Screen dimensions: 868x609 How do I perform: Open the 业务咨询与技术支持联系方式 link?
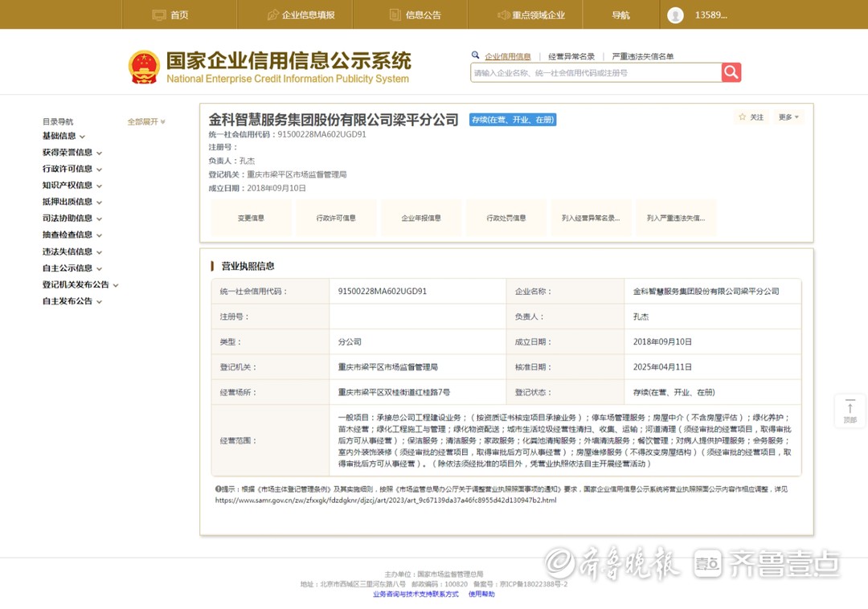pos(416,594)
